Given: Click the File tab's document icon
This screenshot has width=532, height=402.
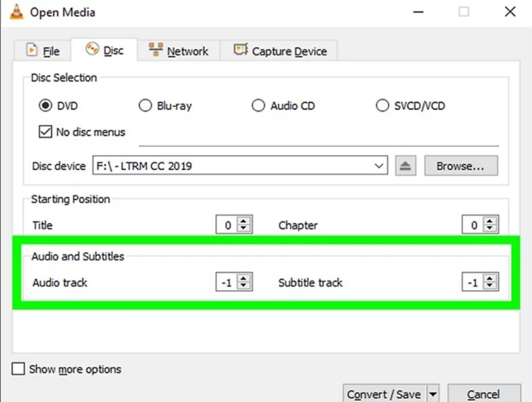Looking at the screenshot, I should 32,51.
